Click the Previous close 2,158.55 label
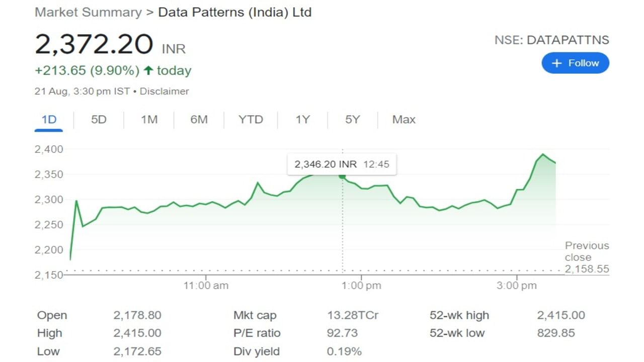Viewport: 644px width, 362px height. [586, 257]
